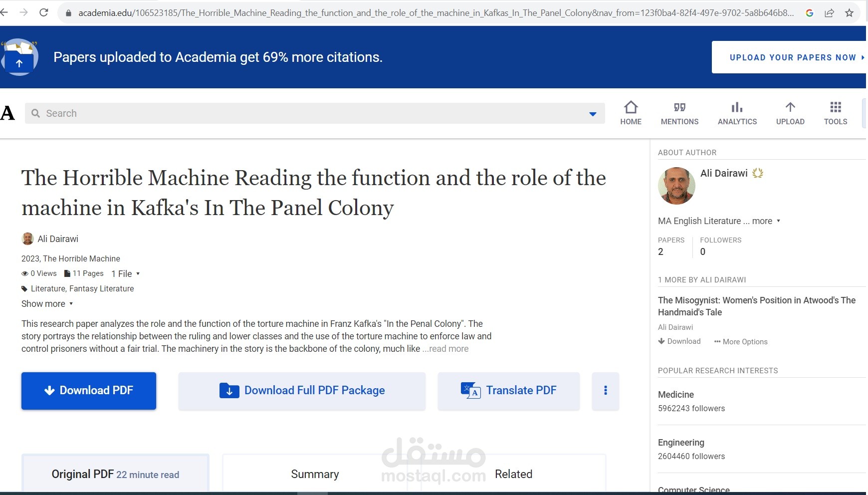Viewport: 868px width, 495px height.
Task: Click Ali Dairawi's small avatar under title
Action: point(28,239)
